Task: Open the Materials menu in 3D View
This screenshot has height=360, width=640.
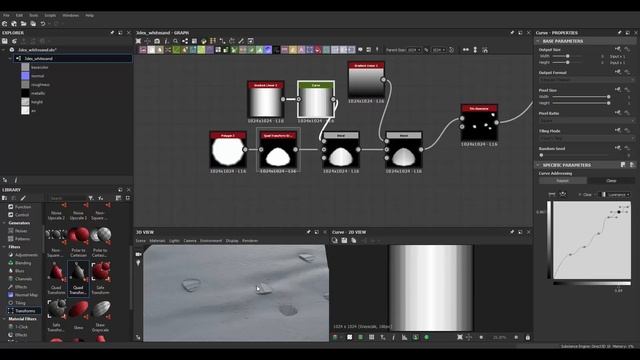Action: click(x=157, y=241)
